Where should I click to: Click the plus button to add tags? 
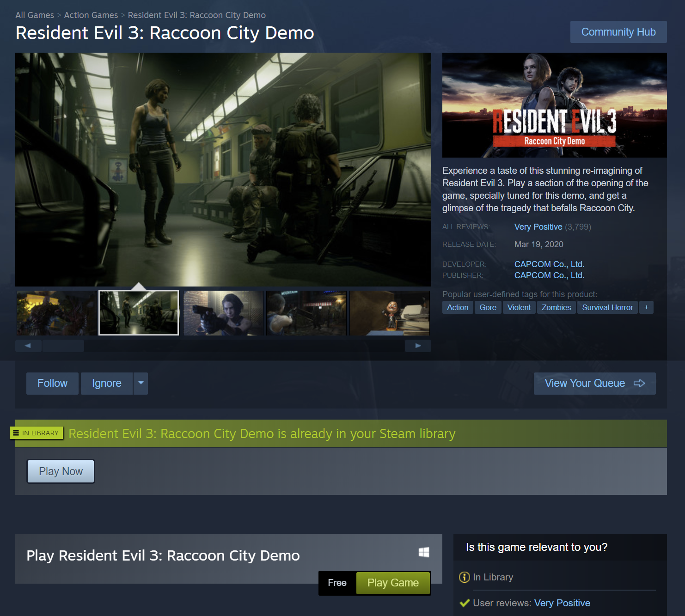[x=646, y=307]
